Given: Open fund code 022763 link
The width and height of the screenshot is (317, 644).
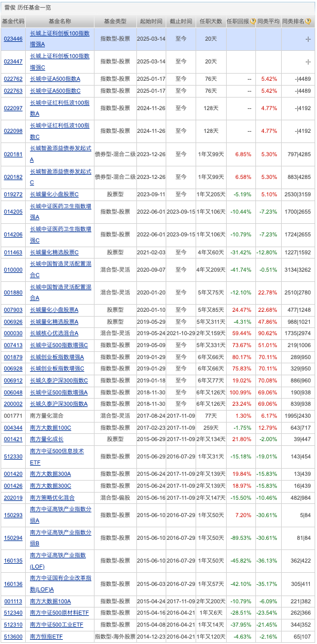Looking at the screenshot, I should [x=13, y=90].
